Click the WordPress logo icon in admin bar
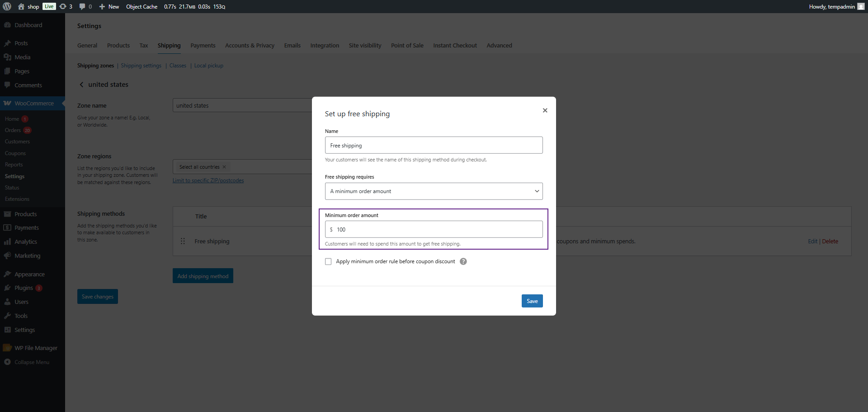 tap(7, 6)
